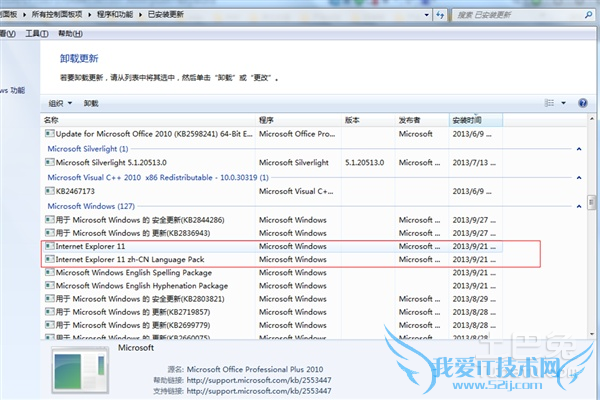Open the 帮助链接 support.microsoft.com link

[259, 380]
